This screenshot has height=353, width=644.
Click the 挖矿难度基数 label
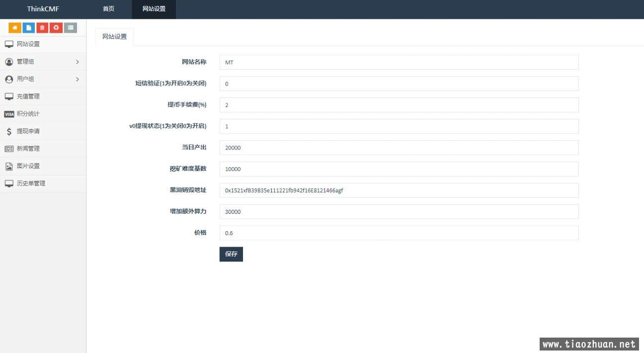[x=188, y=169]
